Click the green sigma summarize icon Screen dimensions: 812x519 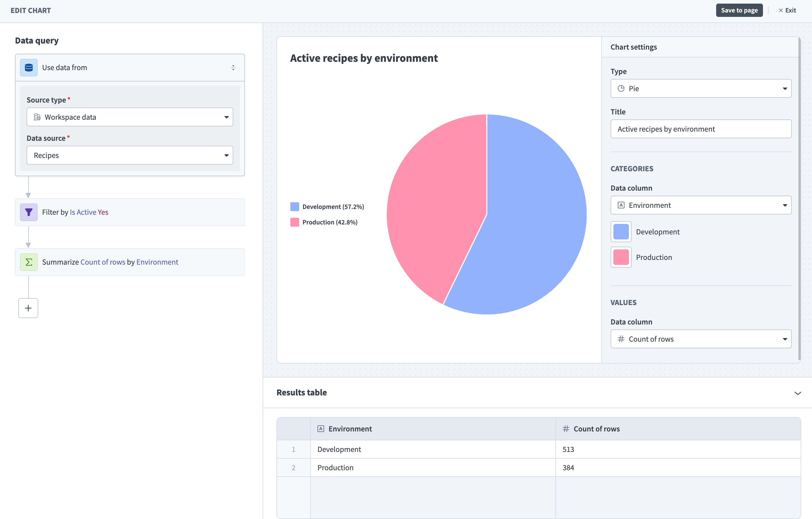pos(29,262)
